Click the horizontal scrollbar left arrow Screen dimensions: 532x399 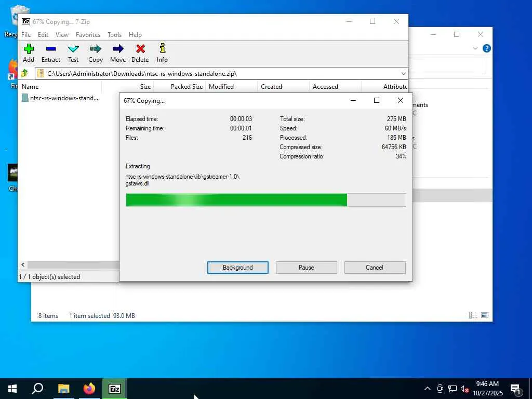click(23, 264)
